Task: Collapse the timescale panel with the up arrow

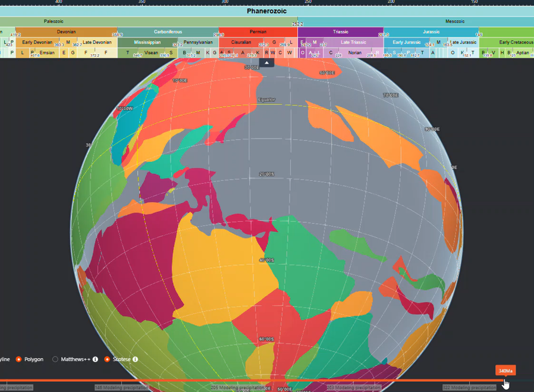Action: pos(266,62)
